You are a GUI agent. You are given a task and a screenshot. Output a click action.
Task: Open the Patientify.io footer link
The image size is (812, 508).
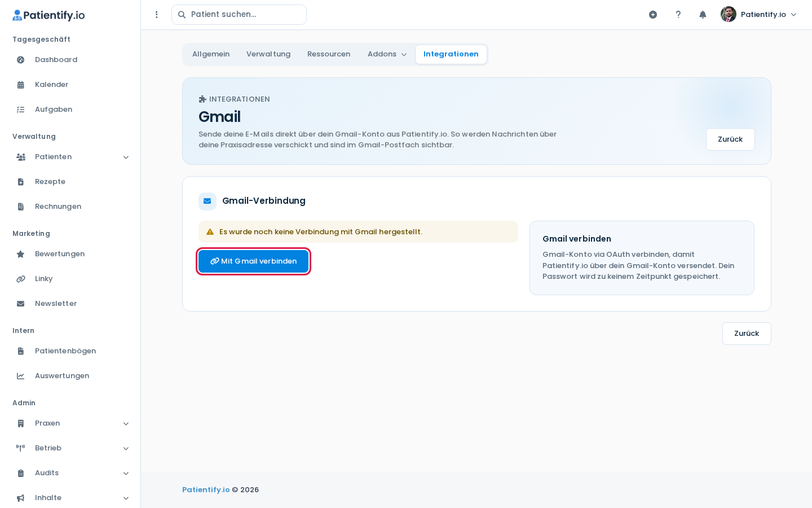pyautogui.click(x=206, y=490)
